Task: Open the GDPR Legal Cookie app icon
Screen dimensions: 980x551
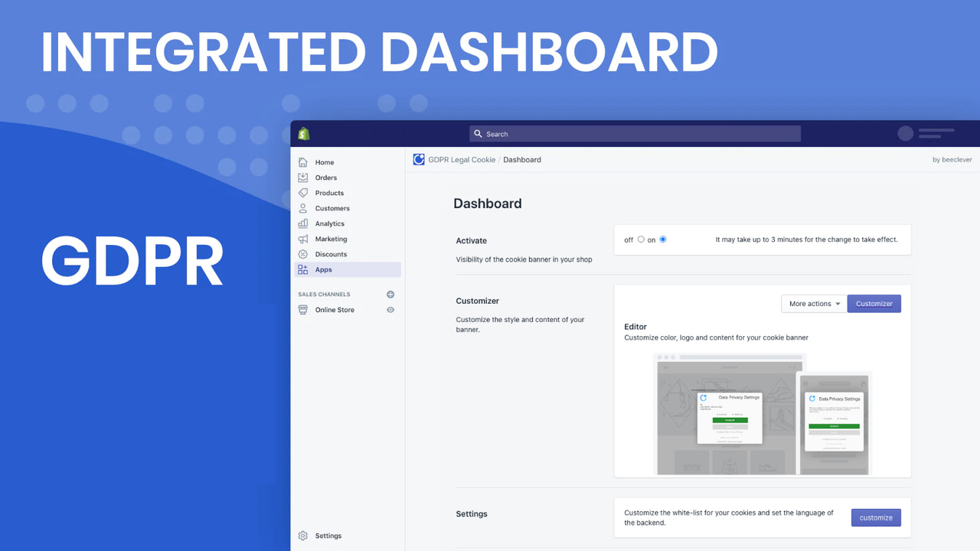Action: (x=419, y=159)
